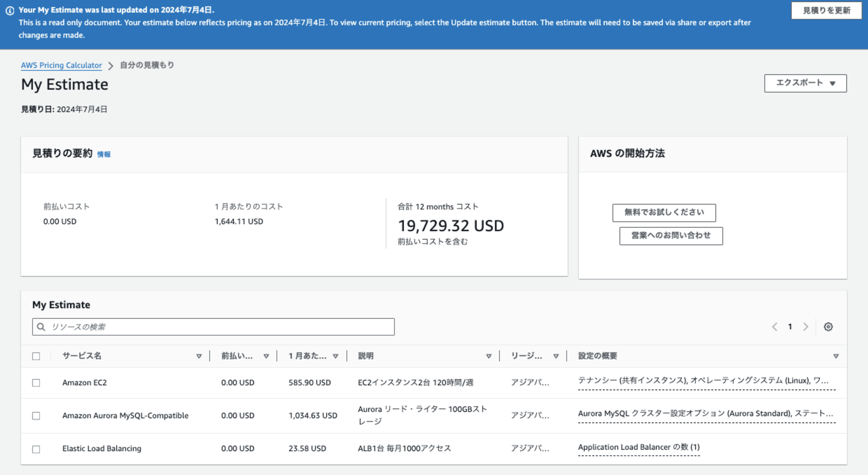Click the サービス名 column header
Viewport: 868px width, 475px height.
pyautogui.click(x=82, y=356)
